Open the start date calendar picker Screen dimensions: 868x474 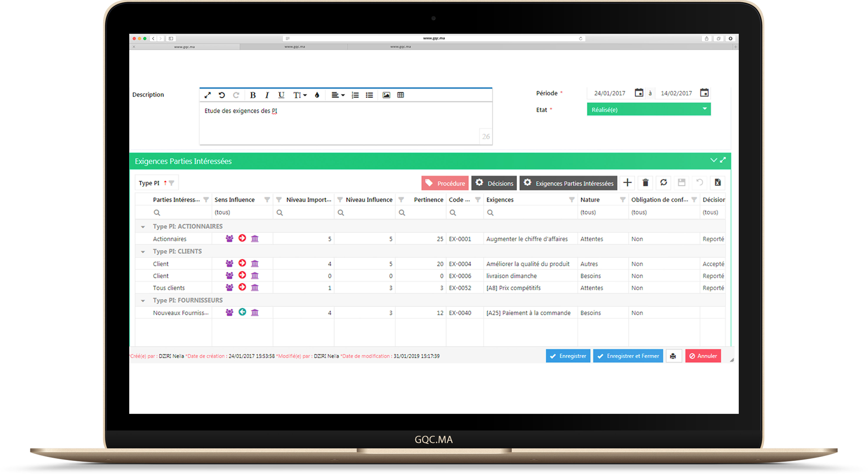pos(639,93)
